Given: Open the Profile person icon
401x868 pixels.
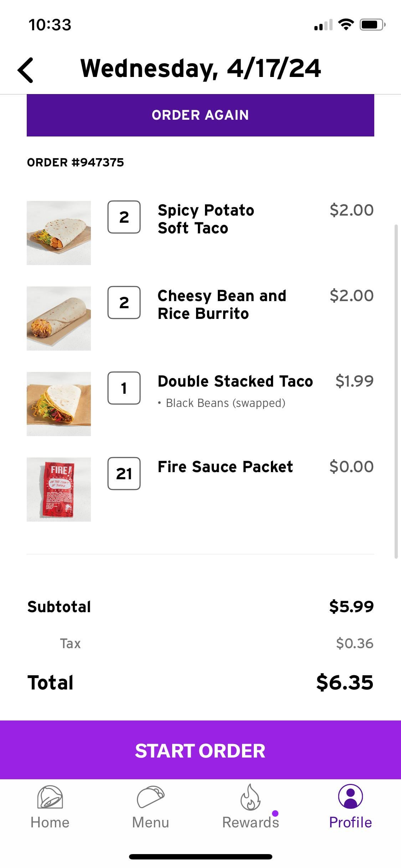Looking at the screenshot, I should (x=350, y=796).
